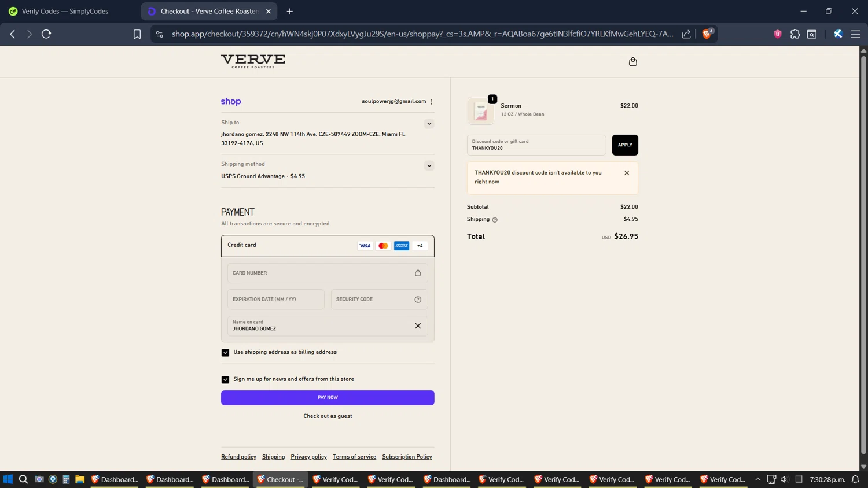868x488 pixels.
Task: Switch to the Checkout taskbar window
Action: tap(281, 479)
